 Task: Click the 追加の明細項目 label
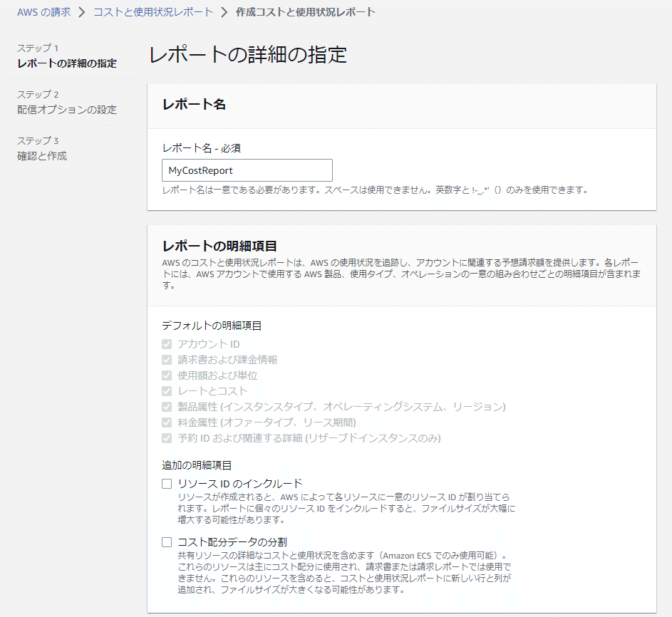pos(197,465)
